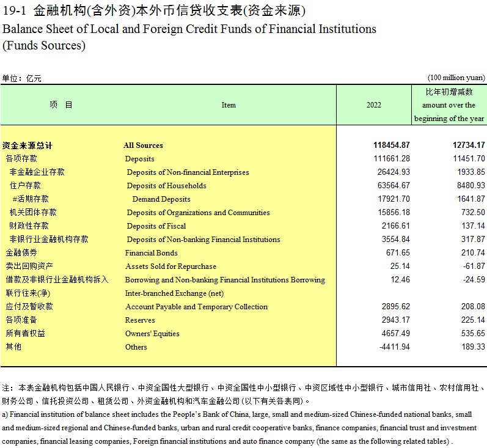This screenshot has height=448, width=487.
Task: Select Deposits of Non-banking Financial Institutions
Action: click(203, 240)
